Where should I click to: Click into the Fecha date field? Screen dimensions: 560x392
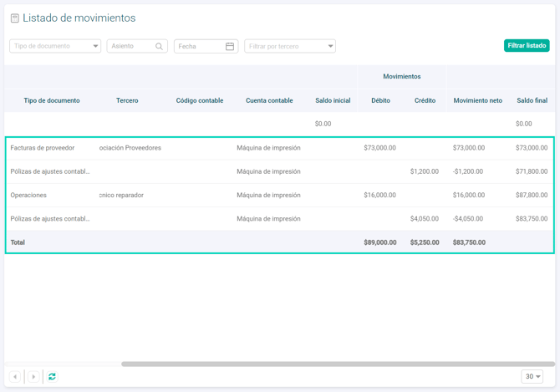tap(199, 47)
